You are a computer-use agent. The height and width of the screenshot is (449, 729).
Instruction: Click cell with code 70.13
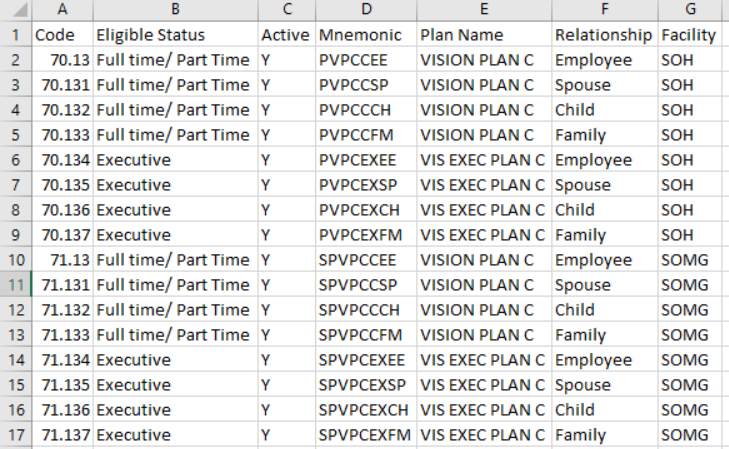coord(62,60)
